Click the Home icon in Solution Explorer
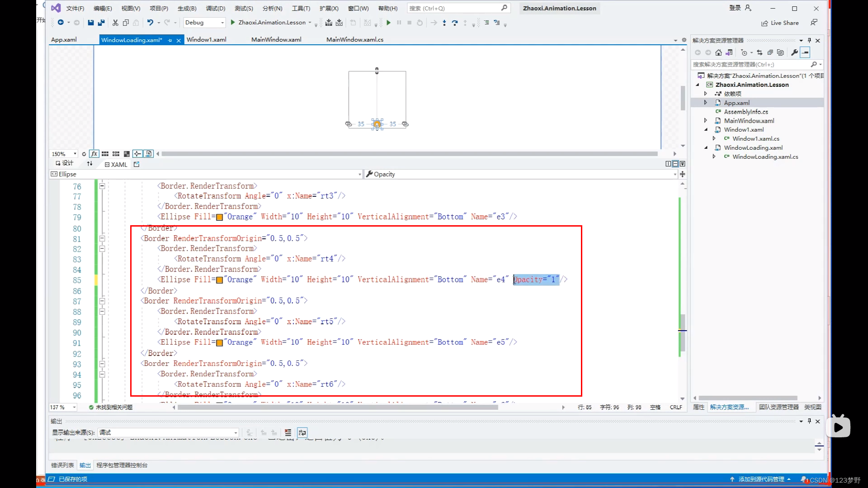 (718, 52)
